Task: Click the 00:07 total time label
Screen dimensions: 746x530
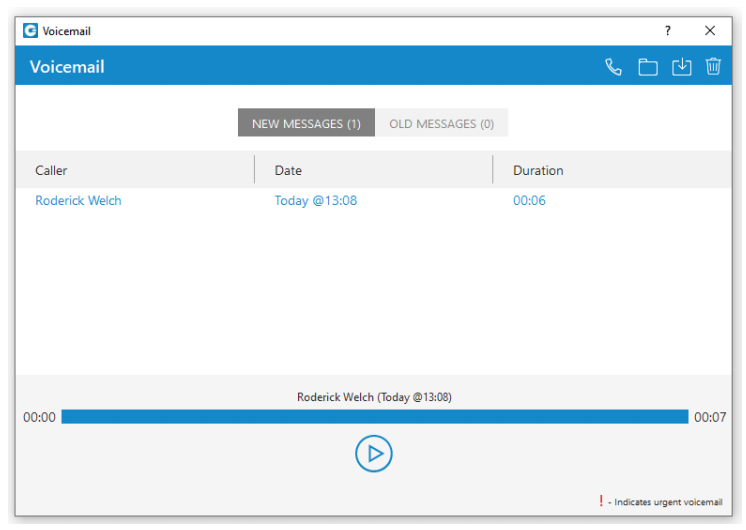Action: 710,417
